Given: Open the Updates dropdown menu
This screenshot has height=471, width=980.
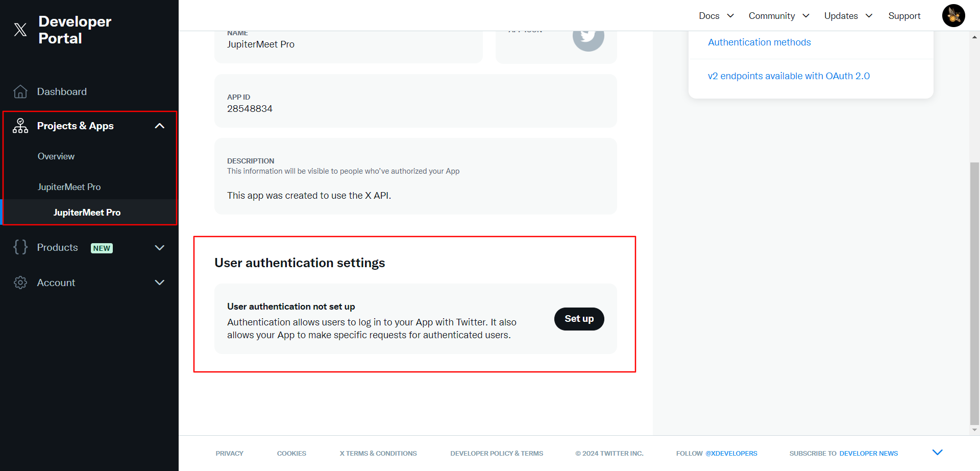Looking at the screenshot, I should (848, 16).
